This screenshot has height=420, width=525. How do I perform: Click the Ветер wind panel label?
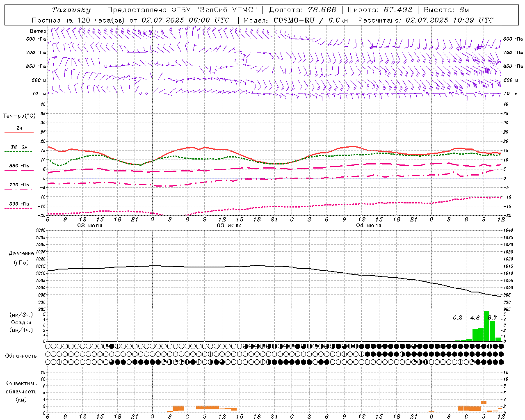click(x=38, y=31)
